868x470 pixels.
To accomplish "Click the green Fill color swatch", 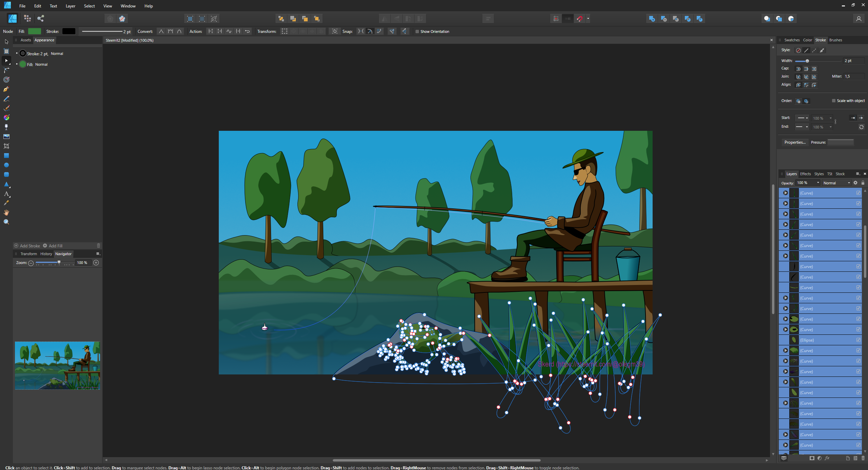I will click(34, 32).
